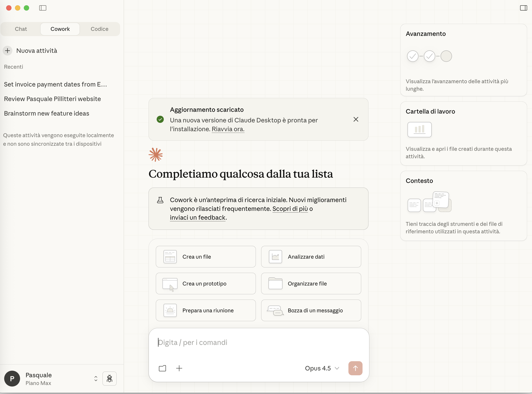Expand the Pasquale account menu chevron
The image size is (532, 394).
[x=96, y=379]
